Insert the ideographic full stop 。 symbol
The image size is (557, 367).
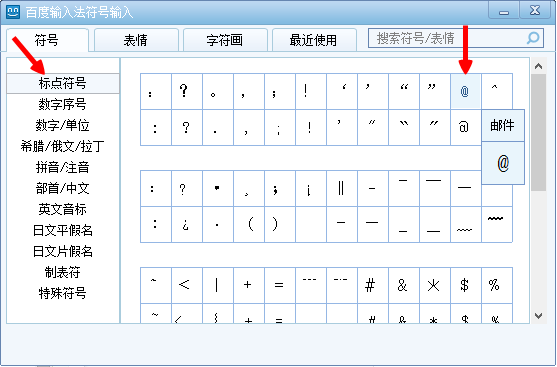tap(218, 91)
